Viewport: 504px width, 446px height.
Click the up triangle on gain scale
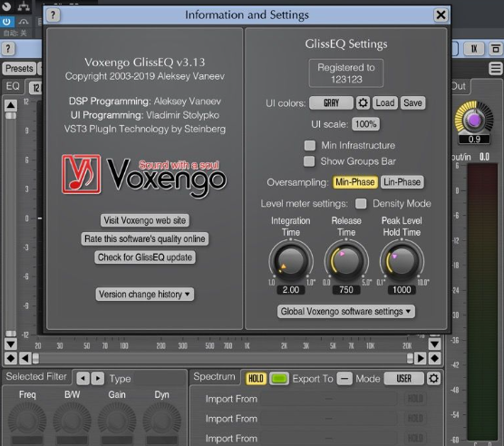(x=11, y=105)
